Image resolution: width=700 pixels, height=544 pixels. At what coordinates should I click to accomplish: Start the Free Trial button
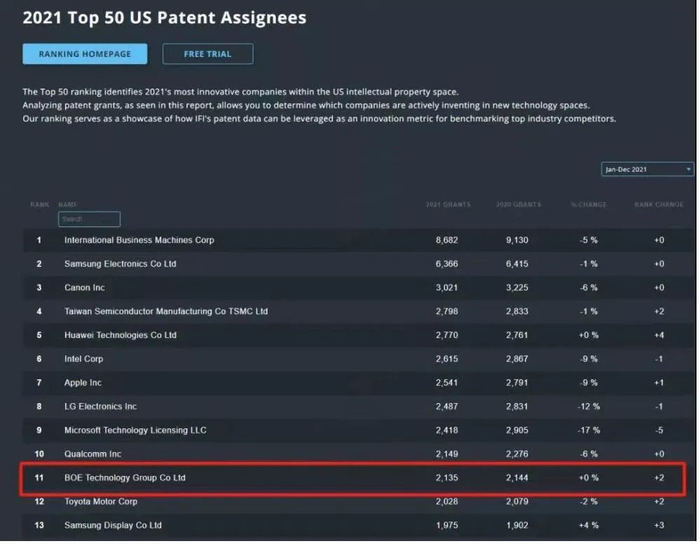(x=208, y=54)
